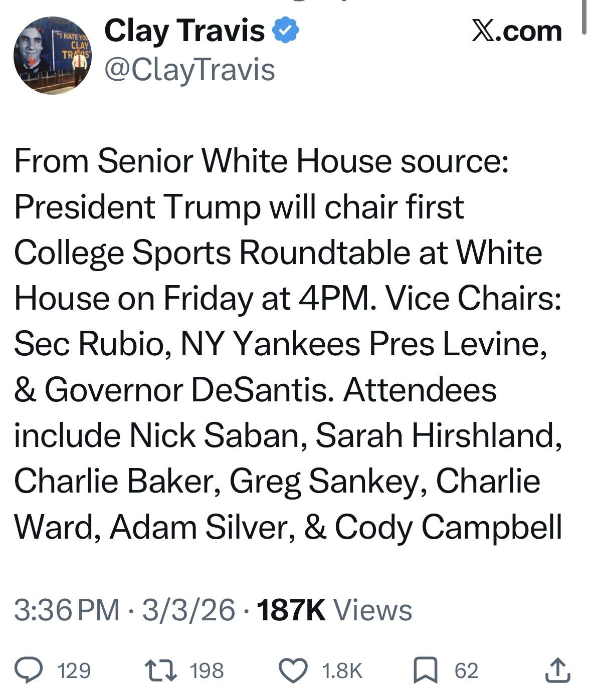The width and height of the screenshot is (591, 700).
Task: Click the 129 replies count
Action: coord(74,671)
